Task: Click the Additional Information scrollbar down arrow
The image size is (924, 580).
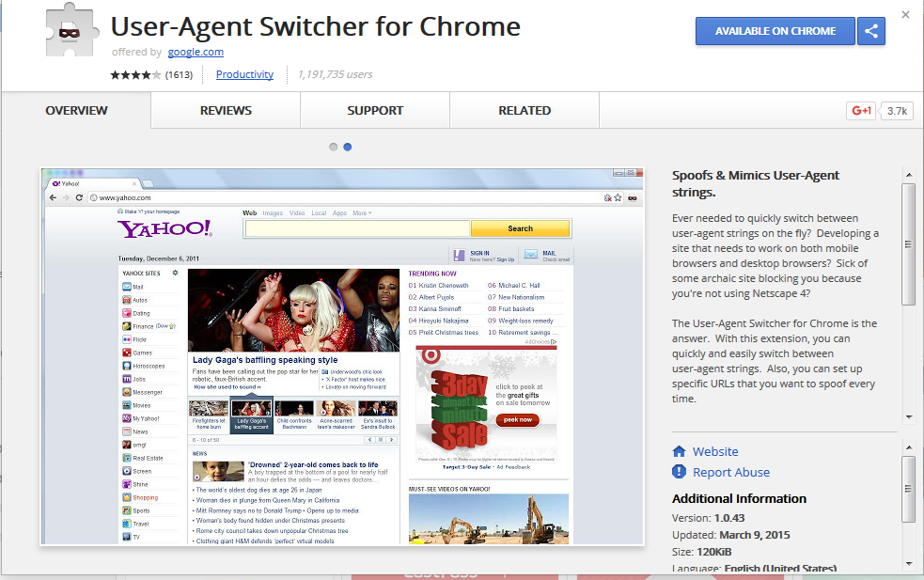Action: coord(909,563)
